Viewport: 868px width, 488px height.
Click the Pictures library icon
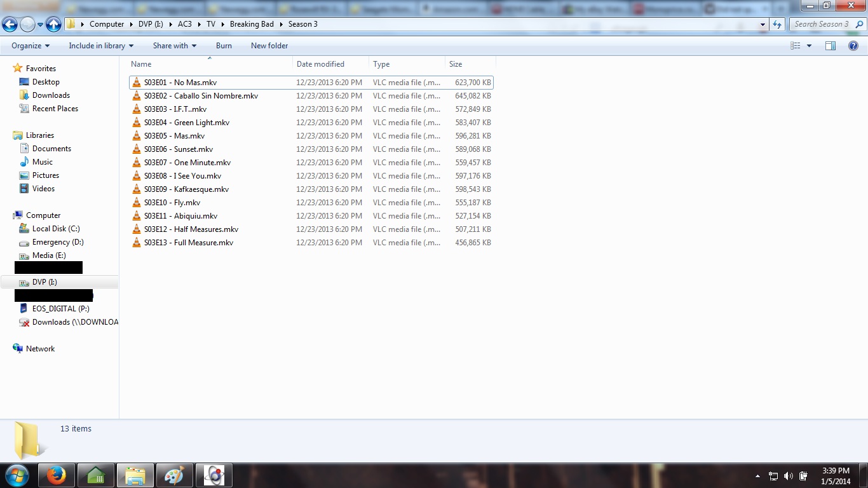pos(24,175)
